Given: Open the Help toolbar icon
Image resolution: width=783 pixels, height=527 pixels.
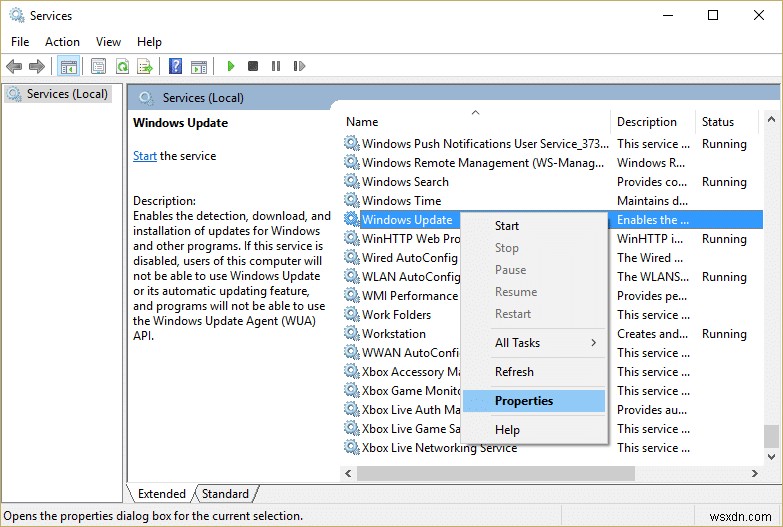Looking at the screenshot, I should tap(176, 66).
